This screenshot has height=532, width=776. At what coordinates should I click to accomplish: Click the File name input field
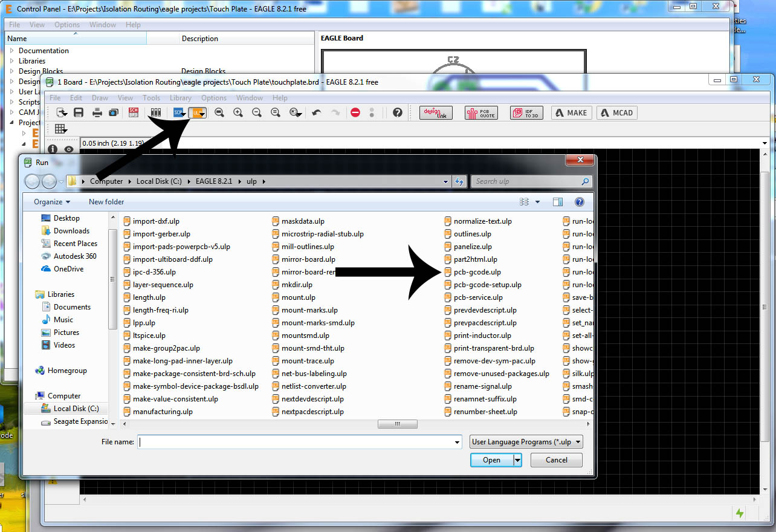(300, 442)
